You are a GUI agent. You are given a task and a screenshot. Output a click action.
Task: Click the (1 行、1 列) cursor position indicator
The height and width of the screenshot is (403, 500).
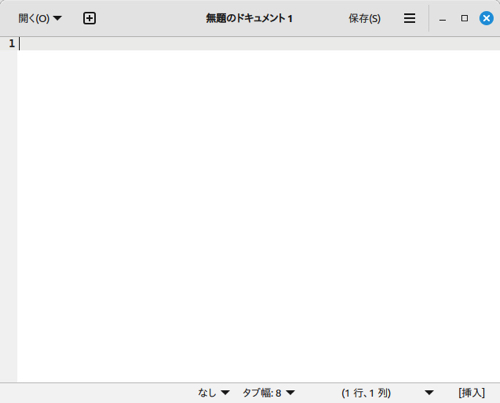[366, 393]
